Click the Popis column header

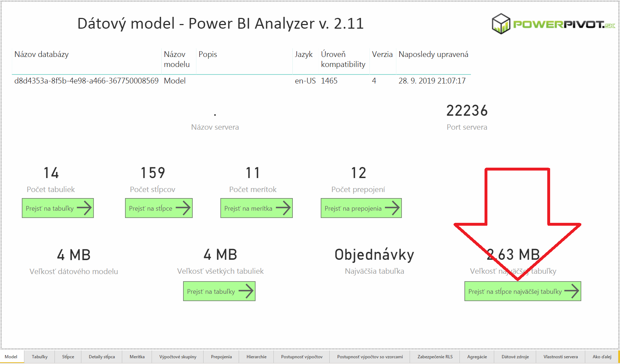[x=208, y=54]
